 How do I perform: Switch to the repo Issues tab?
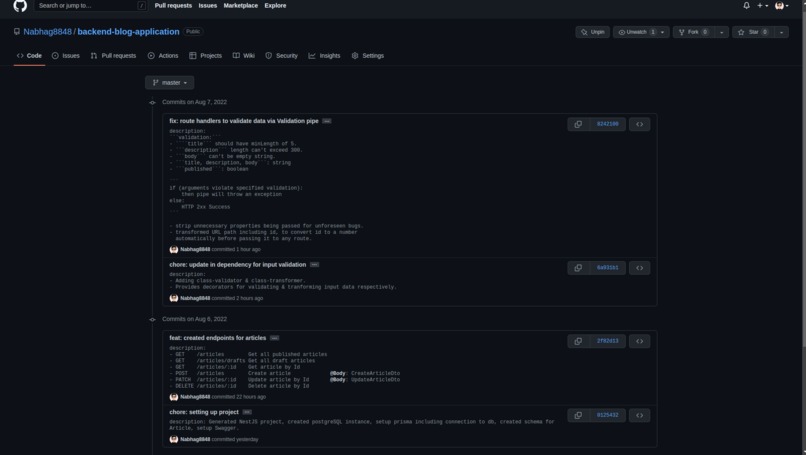click(x=66, y=56)
